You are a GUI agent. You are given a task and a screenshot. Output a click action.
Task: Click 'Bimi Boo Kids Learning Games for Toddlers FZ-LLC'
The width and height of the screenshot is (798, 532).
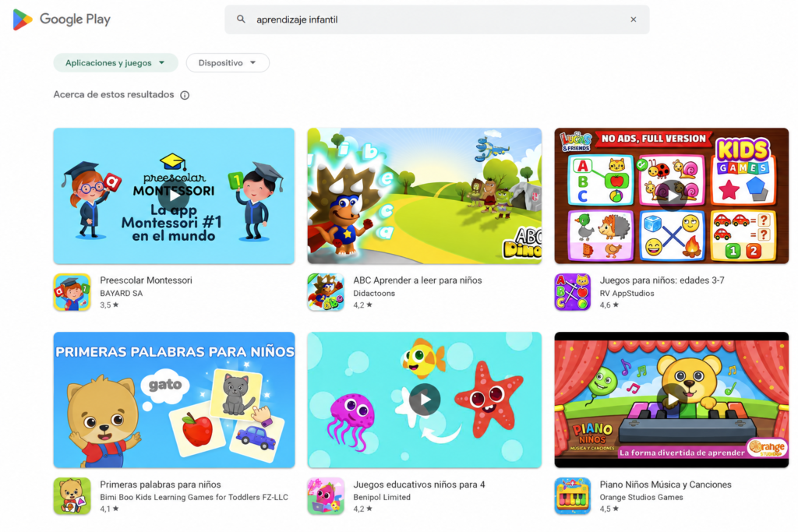click(x=194, y=498)
